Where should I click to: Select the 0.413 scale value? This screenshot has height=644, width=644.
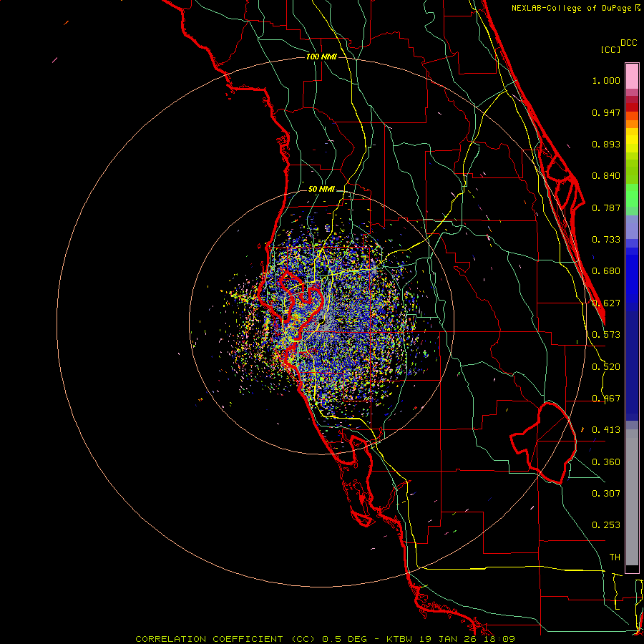[606, 430]
